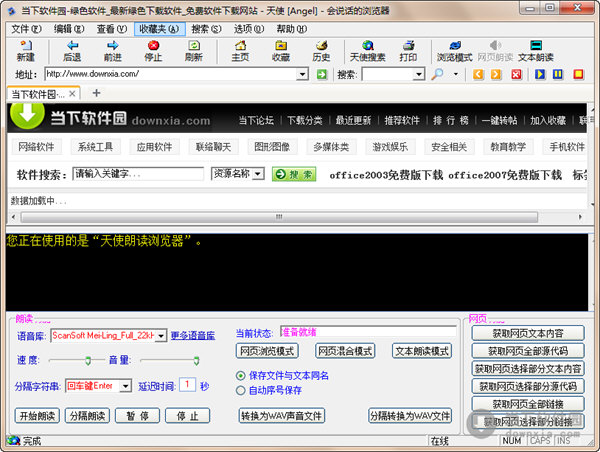Image resolution: width=600 pixels, height=452 pixels.
Task: Click the green 搜索 button on webpage
Action: tap(294, 175)
